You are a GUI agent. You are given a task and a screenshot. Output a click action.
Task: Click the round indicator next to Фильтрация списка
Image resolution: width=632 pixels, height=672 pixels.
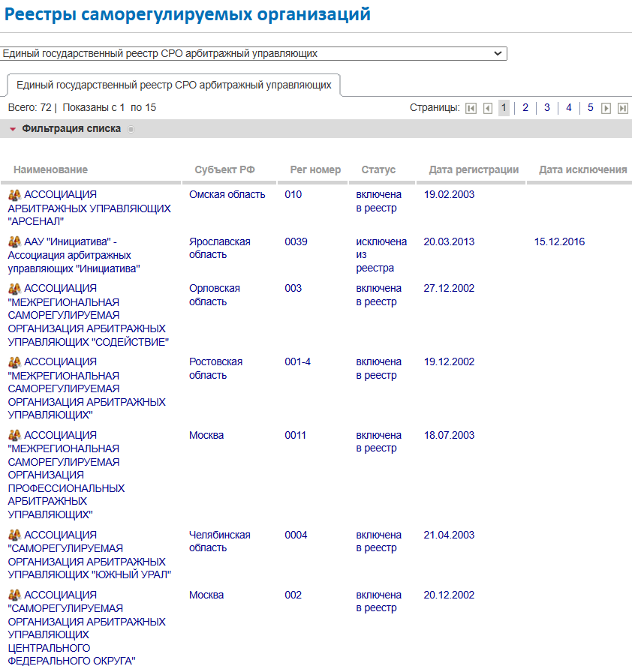pyautogui.click(x=131, y=130)
